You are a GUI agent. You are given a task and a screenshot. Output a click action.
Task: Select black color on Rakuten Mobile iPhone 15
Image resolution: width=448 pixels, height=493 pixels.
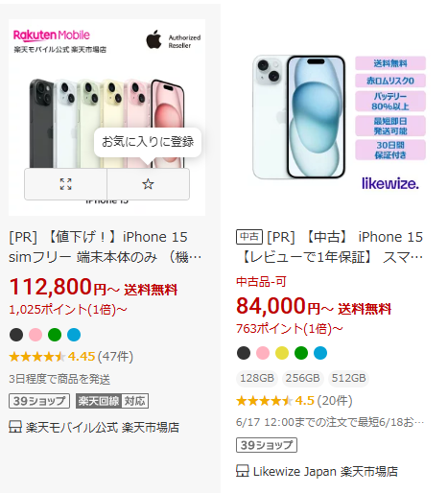(x=16, y=335)
